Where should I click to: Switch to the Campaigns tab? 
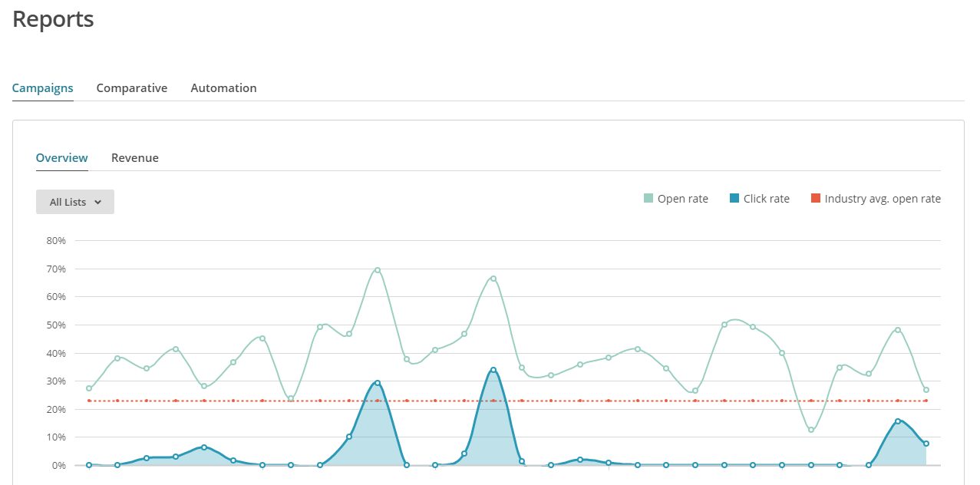[x=43, y=88]
